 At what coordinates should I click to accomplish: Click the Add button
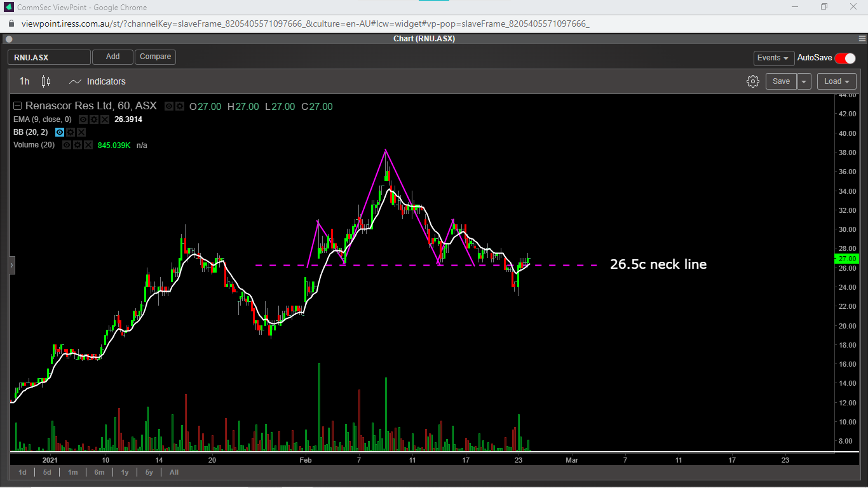pos(112,57)
